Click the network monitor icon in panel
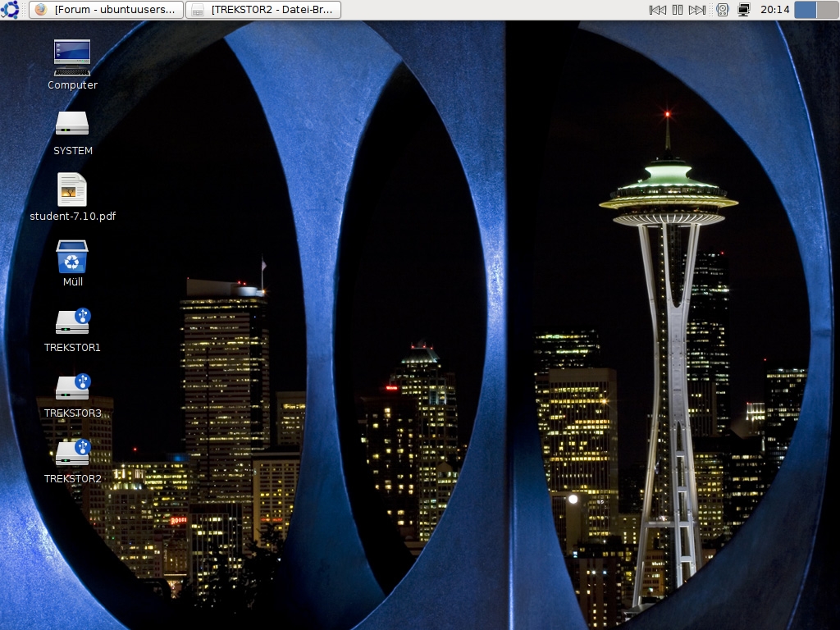The height and width of the screenshot is (630, 840). pos(744,10)
